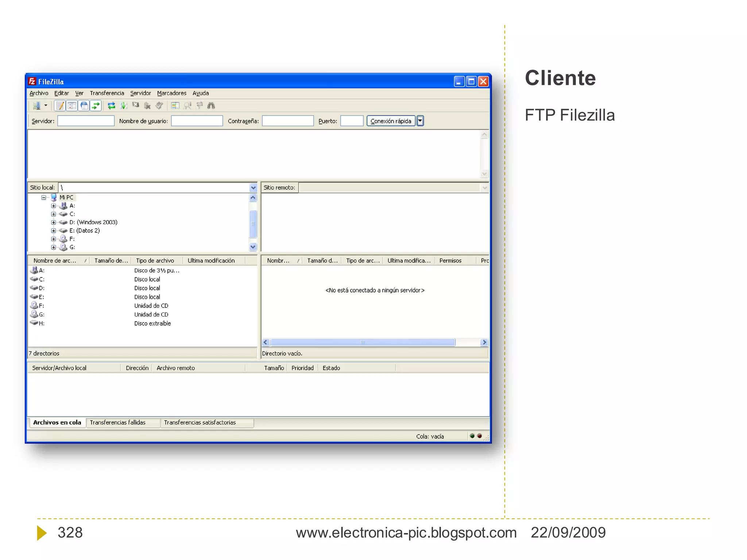Click up arrow of local tree scrollbar

pos(253,198)
